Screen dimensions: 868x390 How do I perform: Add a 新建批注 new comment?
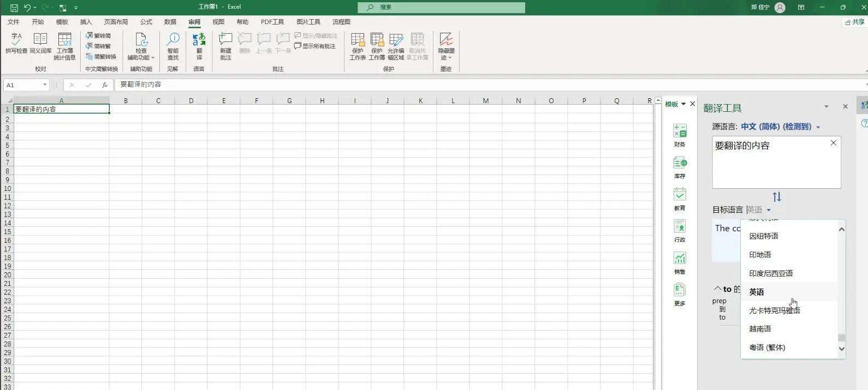pos(225,46)
